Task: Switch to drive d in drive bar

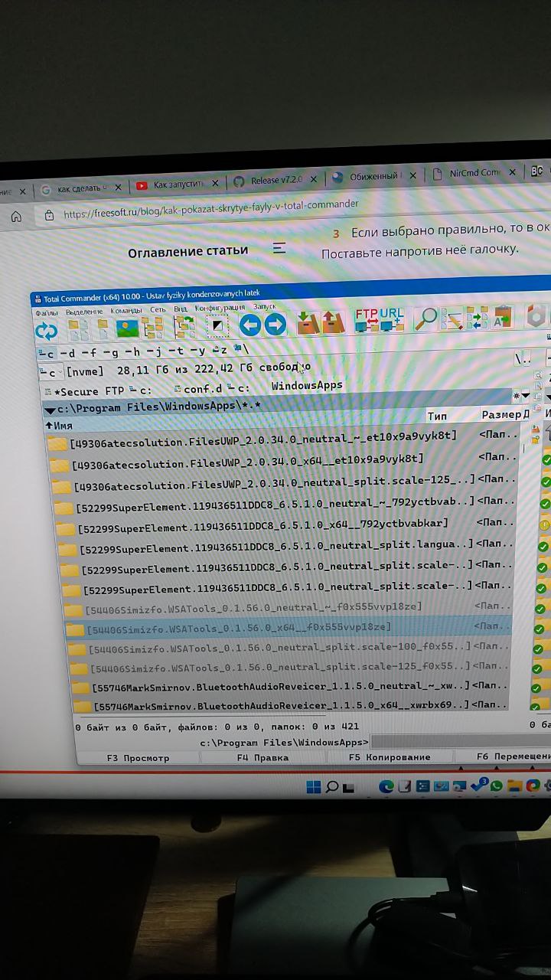Action: coord(68,353)
